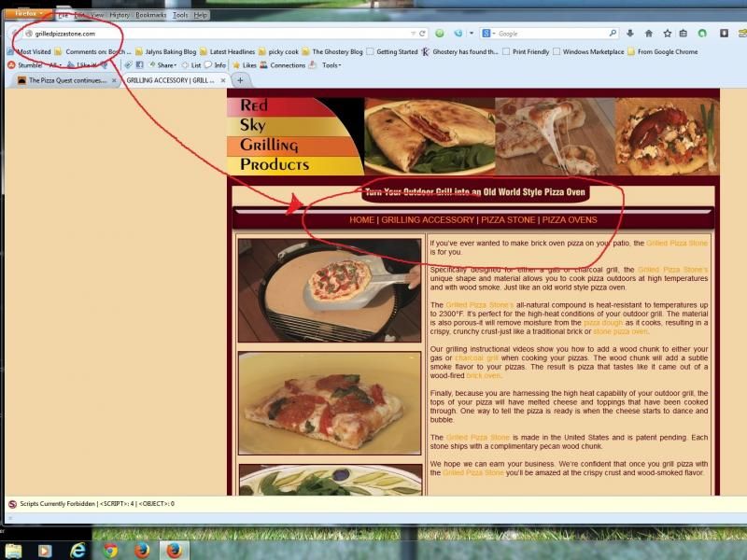
Task: Open the address bar history dropdown arrow
Action: (x=413, y=34)
